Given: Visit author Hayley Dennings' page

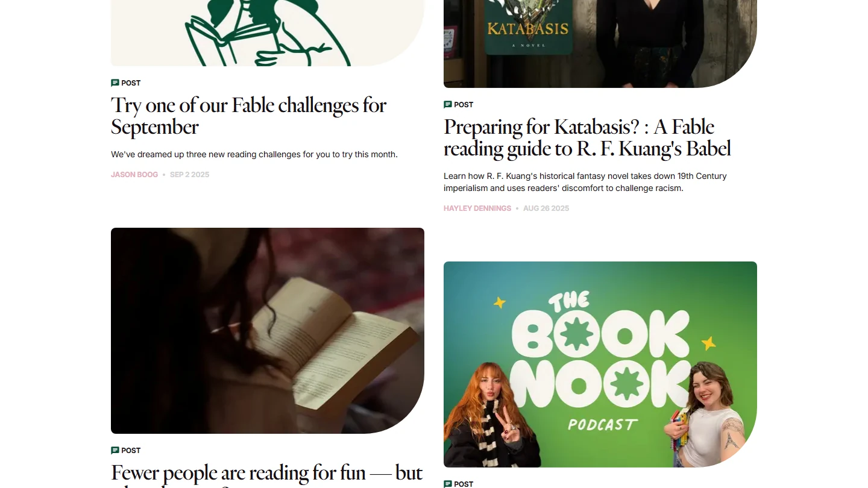Looking at the screenshot, I should (x=477, y=208).
